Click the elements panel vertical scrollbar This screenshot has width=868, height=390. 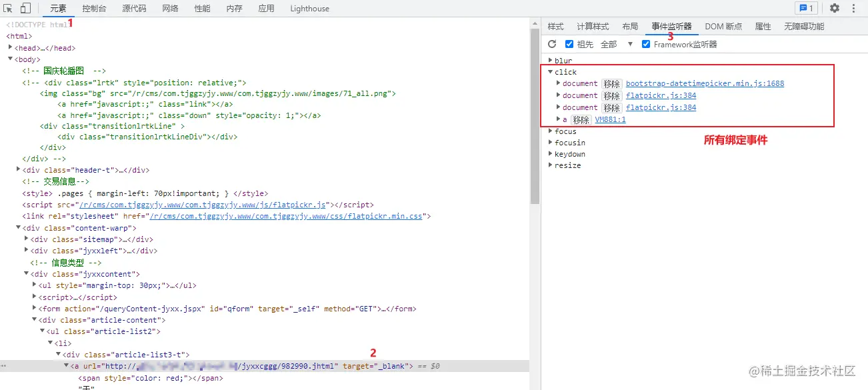[x=535, y=117]
